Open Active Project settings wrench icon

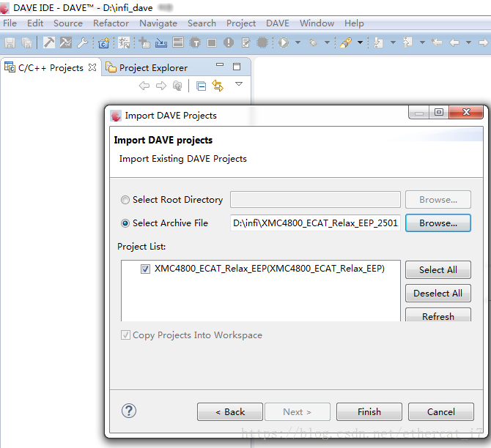(x=83, y=42)
